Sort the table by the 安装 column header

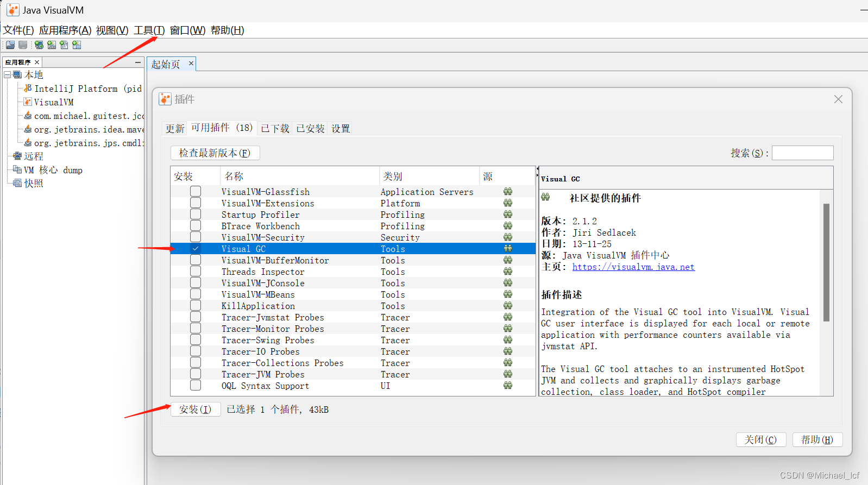pyautogui.click(x=196, y=176)
